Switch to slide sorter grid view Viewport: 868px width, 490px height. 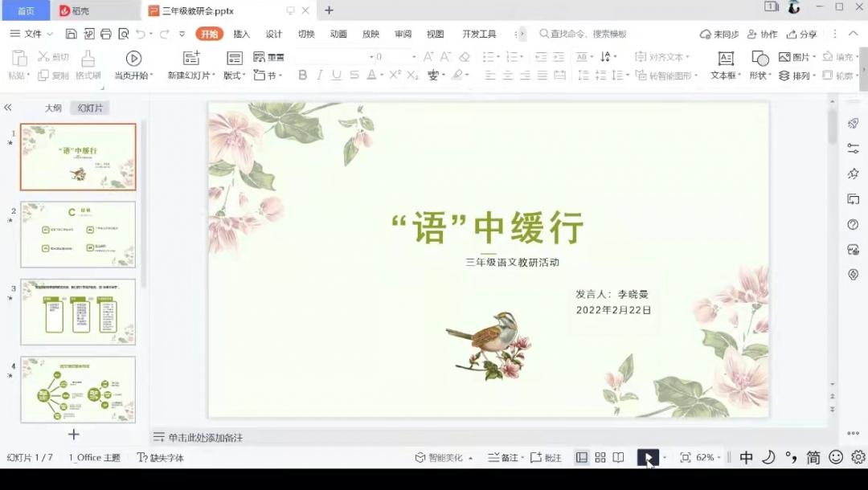(x=600, y=458)
